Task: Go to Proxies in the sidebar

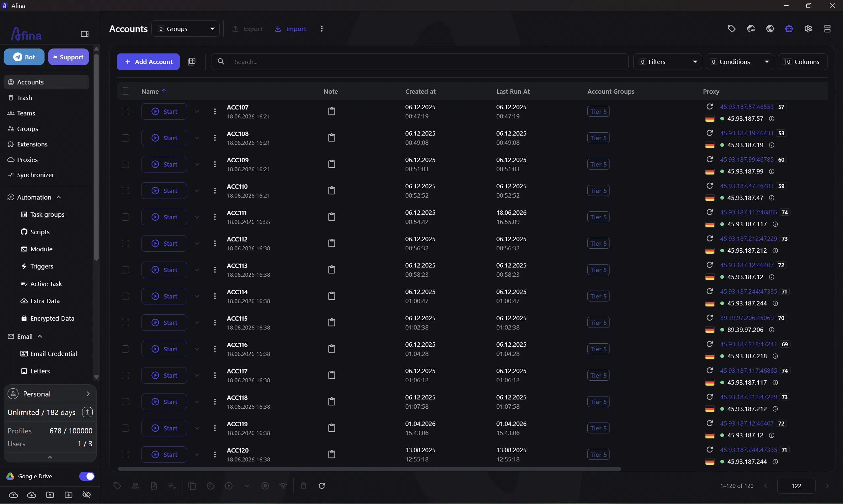Action: click(x=46, y=160)
